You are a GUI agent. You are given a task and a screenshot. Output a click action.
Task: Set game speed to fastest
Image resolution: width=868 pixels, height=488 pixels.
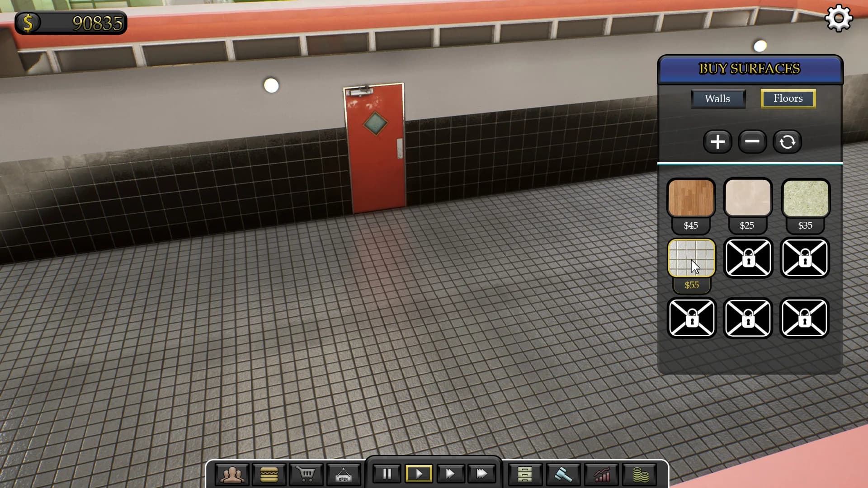click(x=482, y=474)
